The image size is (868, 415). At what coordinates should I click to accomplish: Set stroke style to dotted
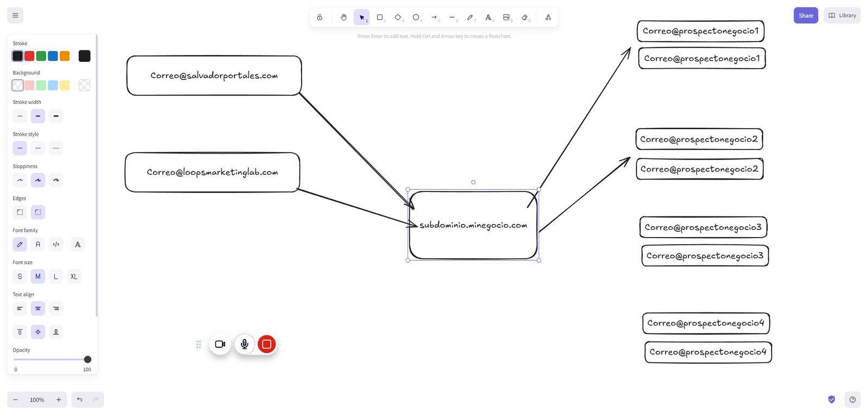pyautogui.click(x=56, y=148)
